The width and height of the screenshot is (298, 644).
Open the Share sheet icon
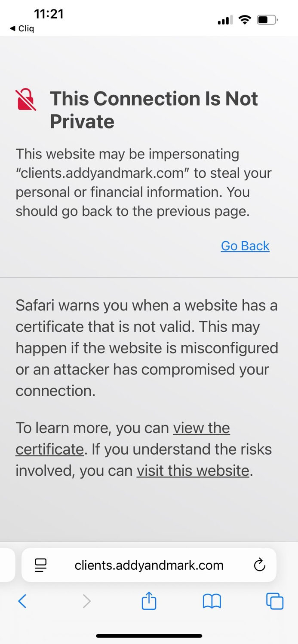[x=149, y=601]
